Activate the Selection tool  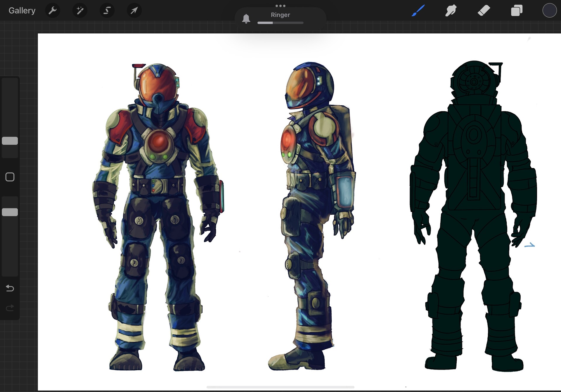[x=107, y=11]
